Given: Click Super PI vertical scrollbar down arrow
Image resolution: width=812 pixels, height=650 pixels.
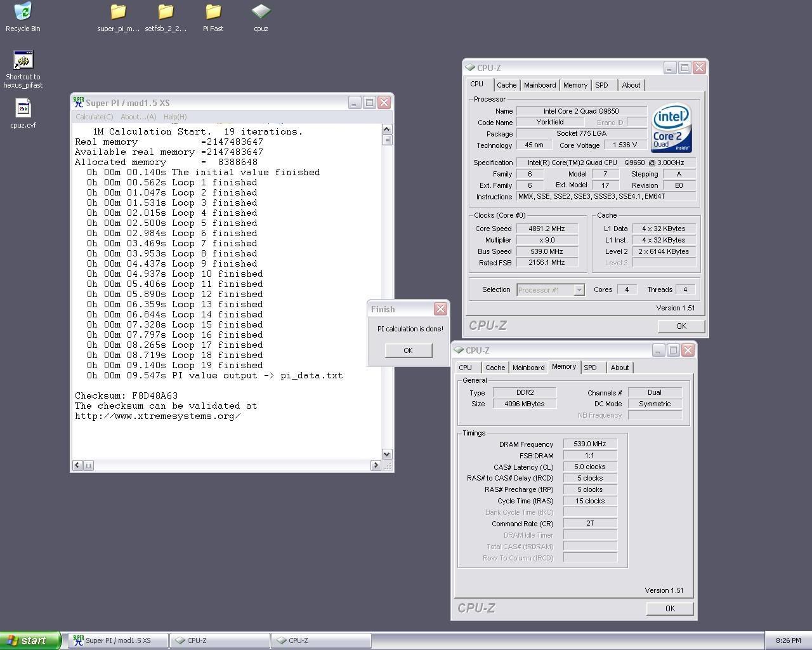Looking at the screenshot, I should [x=387, y=454].
